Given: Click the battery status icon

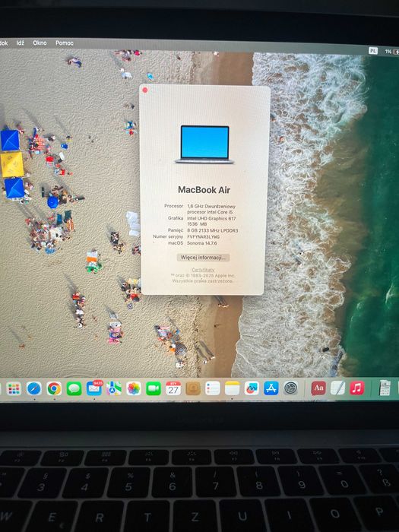Looking at the screenshot, I should click(x=396, y=52).
